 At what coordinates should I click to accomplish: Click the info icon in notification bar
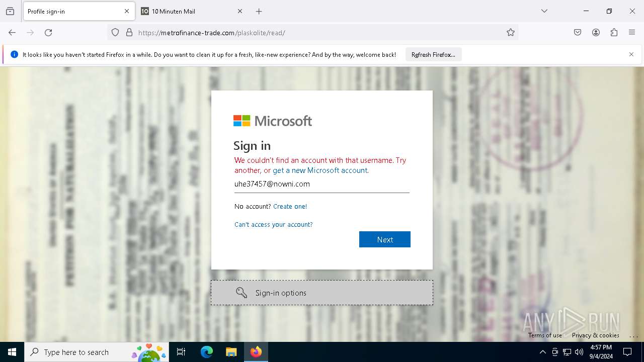pos(14,54)
